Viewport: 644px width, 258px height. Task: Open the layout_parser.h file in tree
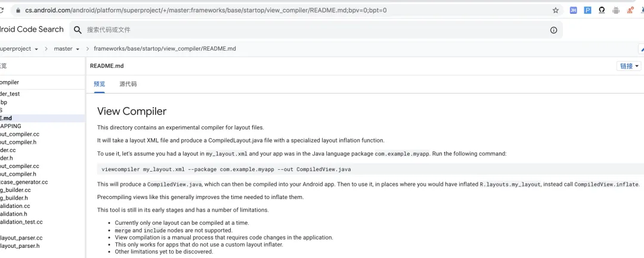pyautogui.click(x=20, y=246)
